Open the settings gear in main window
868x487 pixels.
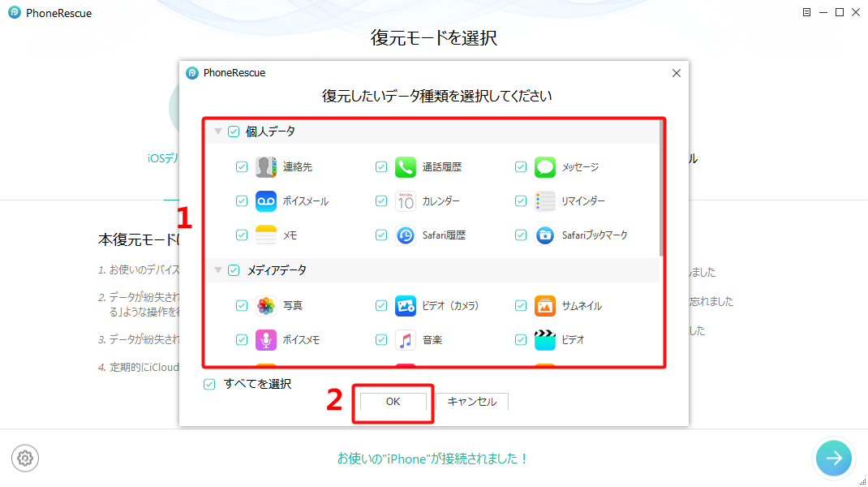click(x=25, y=459)
